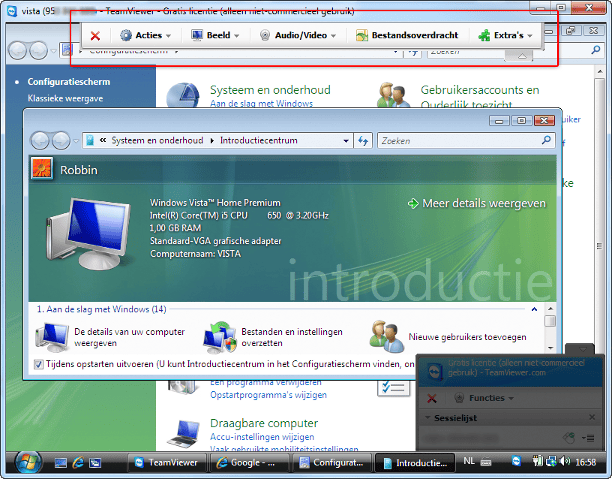Click Switch between windows quick launch icon

tap(95, 463)
